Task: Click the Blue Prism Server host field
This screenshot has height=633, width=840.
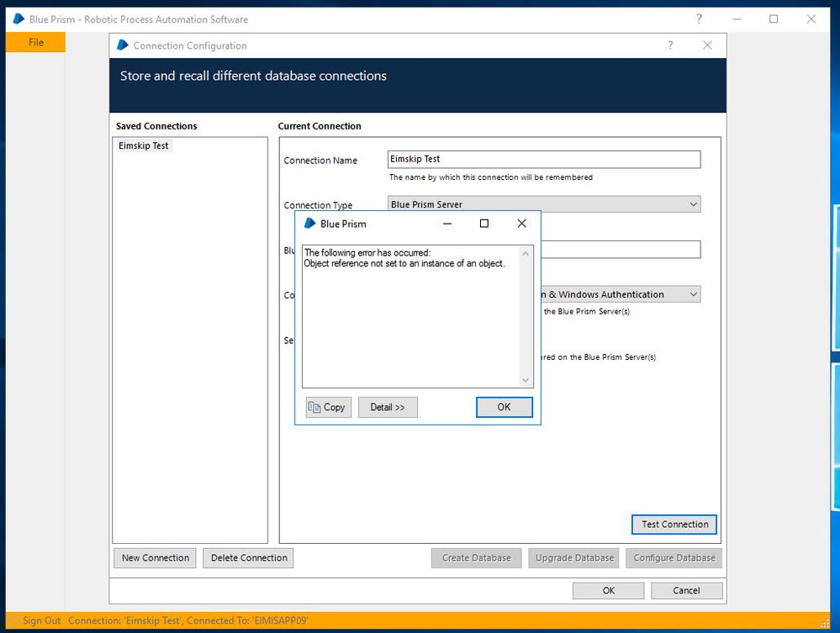Action: 621,250
